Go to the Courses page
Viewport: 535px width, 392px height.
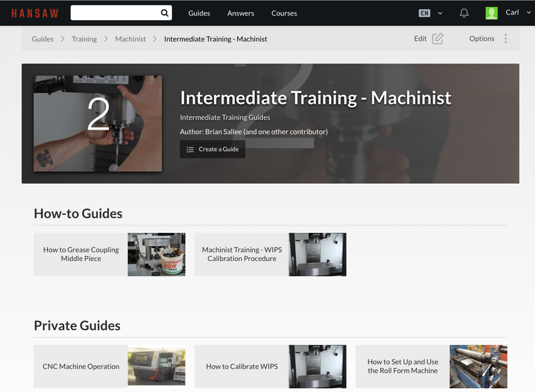click(284, 13)
